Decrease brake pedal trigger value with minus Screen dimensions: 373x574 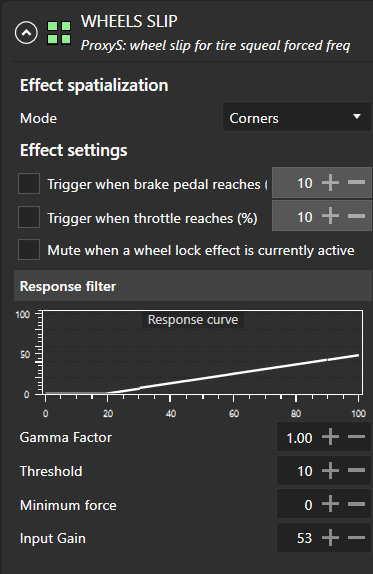pyautogui.click(x=356, y=182)
